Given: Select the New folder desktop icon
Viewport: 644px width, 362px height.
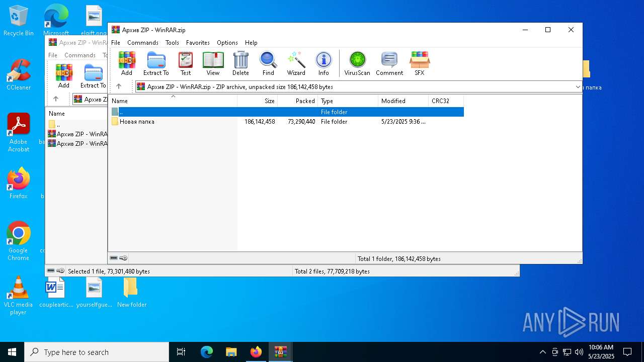Looking at the screenshot, I should (131, 292).
